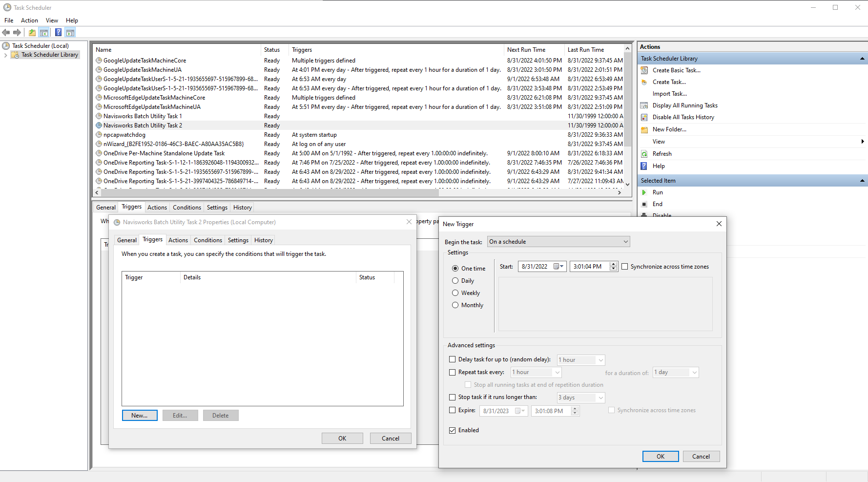Check Stop task if it runs longer than
The width and height of the screenshot is (868, 482).
[452, 397]
